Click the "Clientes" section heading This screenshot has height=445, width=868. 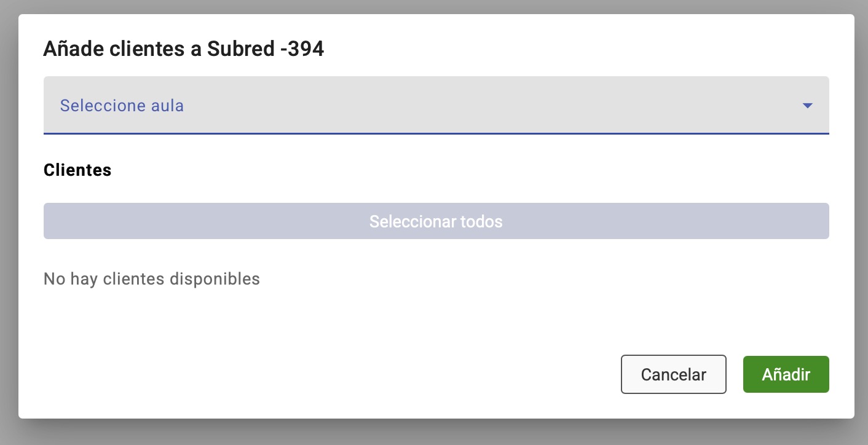(77, 170)
